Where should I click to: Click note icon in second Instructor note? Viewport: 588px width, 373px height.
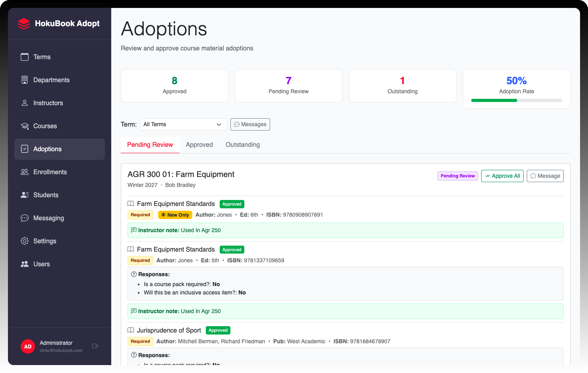[x=134, y=311]
